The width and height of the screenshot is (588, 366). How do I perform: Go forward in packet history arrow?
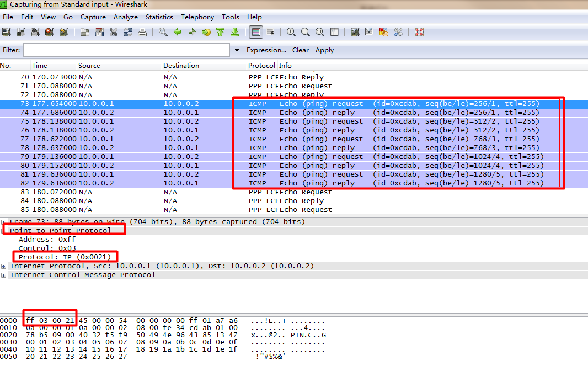[191, 32]
